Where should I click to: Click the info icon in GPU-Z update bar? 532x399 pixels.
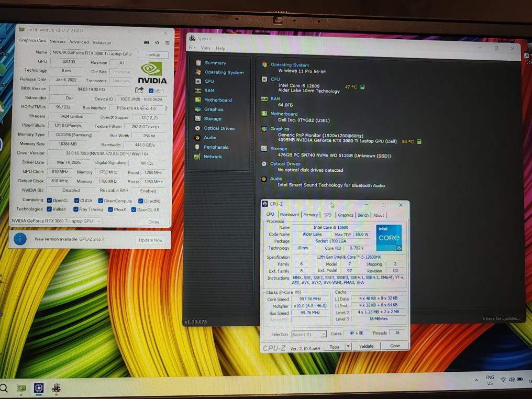20,239
